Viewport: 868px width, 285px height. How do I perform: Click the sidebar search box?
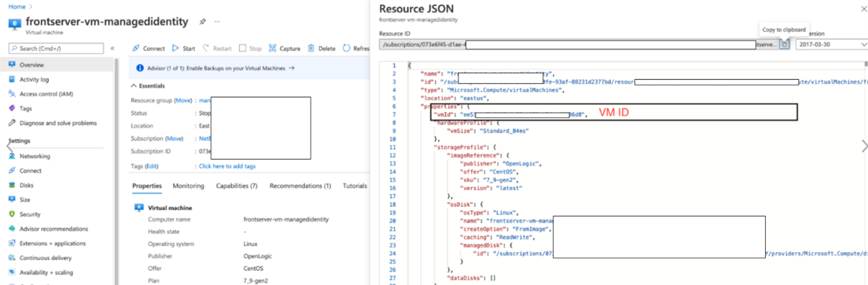[x=56, y=48]
